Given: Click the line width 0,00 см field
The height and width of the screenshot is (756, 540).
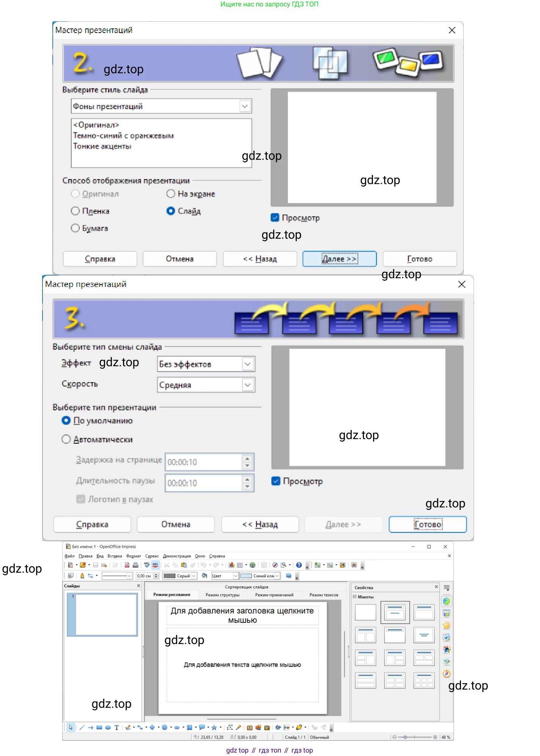Looking at the screenshot, I should (x=145, y=576).
